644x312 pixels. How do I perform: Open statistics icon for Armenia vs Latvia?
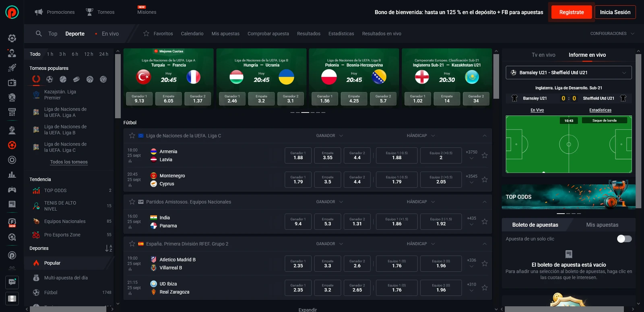tap(130, 161)
